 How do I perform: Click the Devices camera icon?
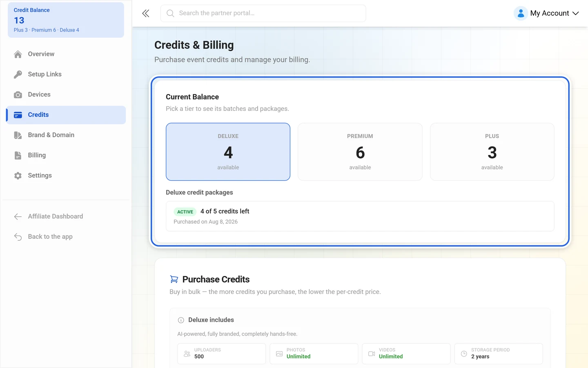(18, 95)
